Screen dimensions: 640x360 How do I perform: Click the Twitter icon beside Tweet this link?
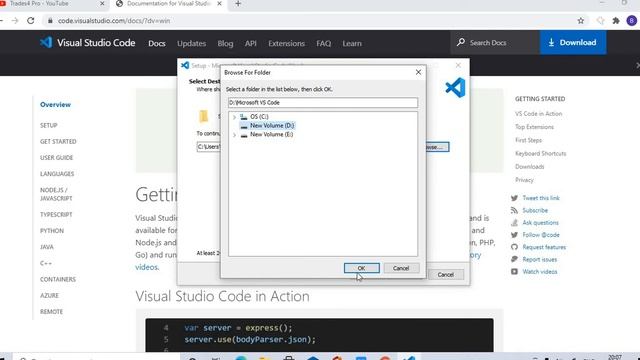[x=514, y=198]
